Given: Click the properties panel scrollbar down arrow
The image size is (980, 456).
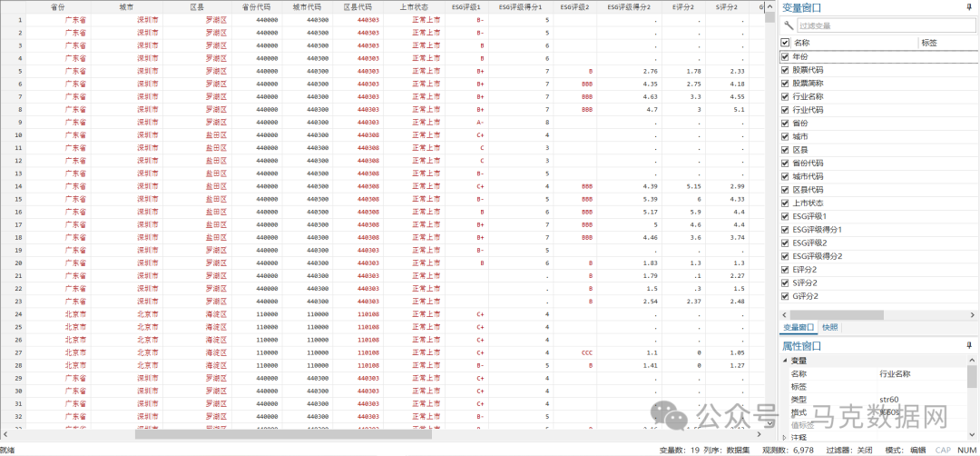Looking at the screenshot, I should coord(972,437).
